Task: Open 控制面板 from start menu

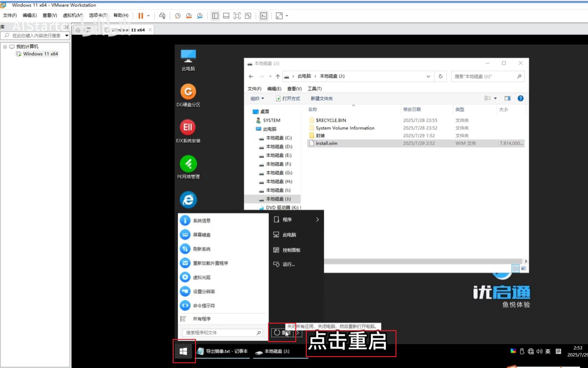Action: click(x=291, y=250)
